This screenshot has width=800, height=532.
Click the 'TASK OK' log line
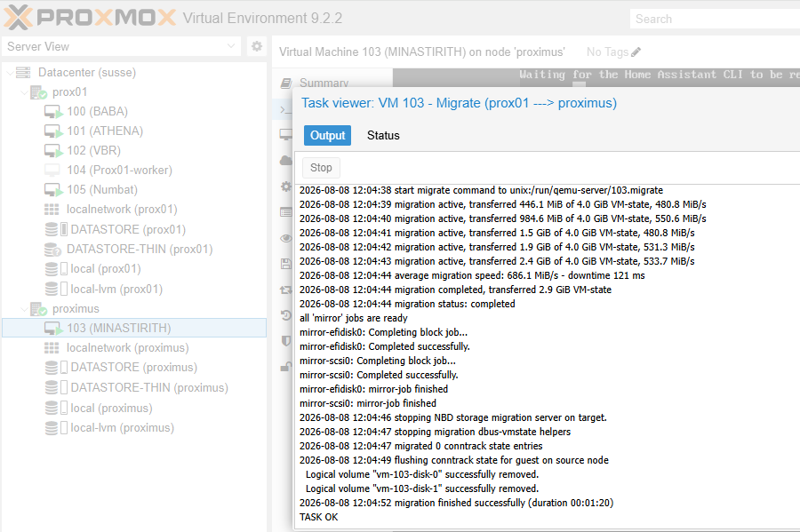pyautogui.click(x=319, y=517)
